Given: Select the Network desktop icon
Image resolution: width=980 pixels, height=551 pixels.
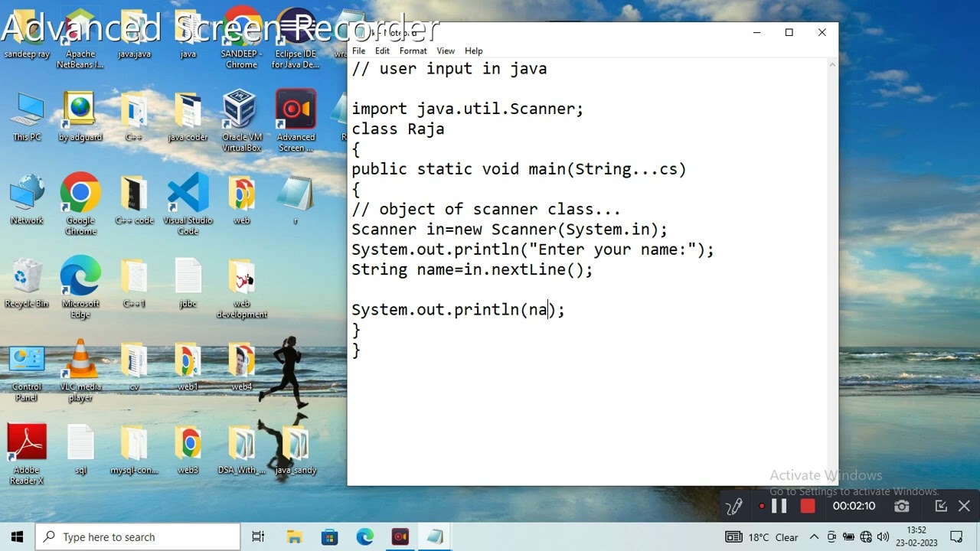Looking at the screenshot, I should click(27, 200).
